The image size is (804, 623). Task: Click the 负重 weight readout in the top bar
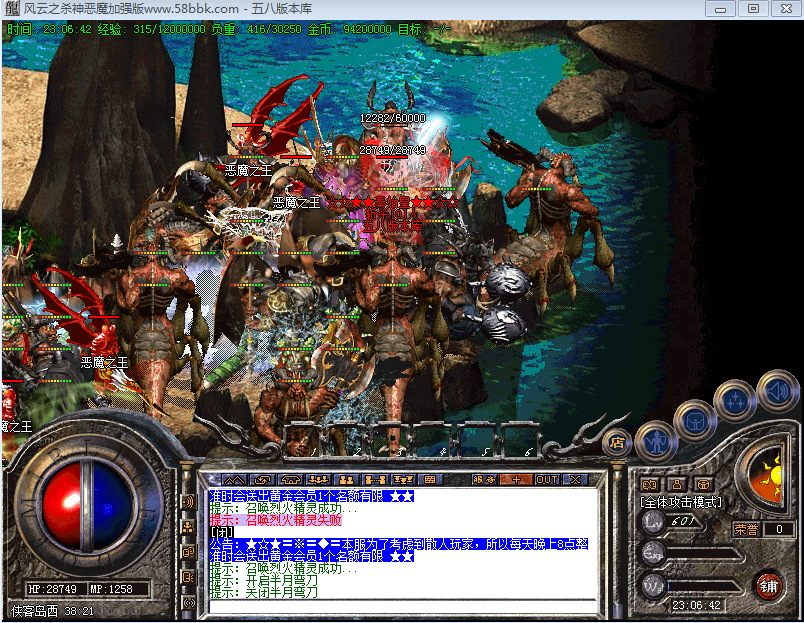256,29
